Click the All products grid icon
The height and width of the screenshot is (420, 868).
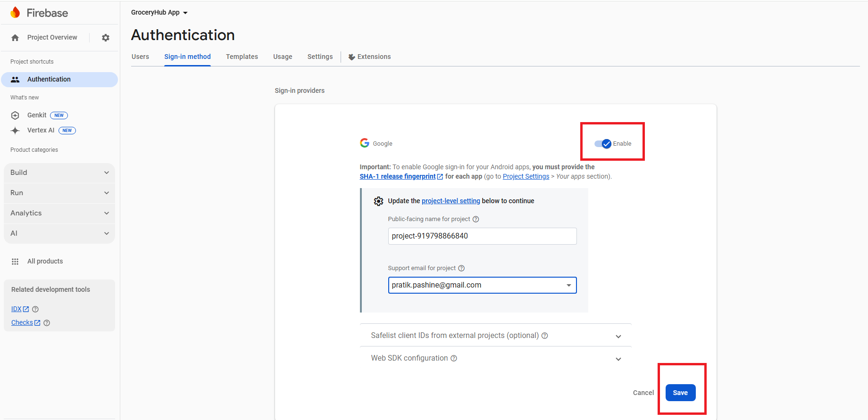tap(15, 262)
